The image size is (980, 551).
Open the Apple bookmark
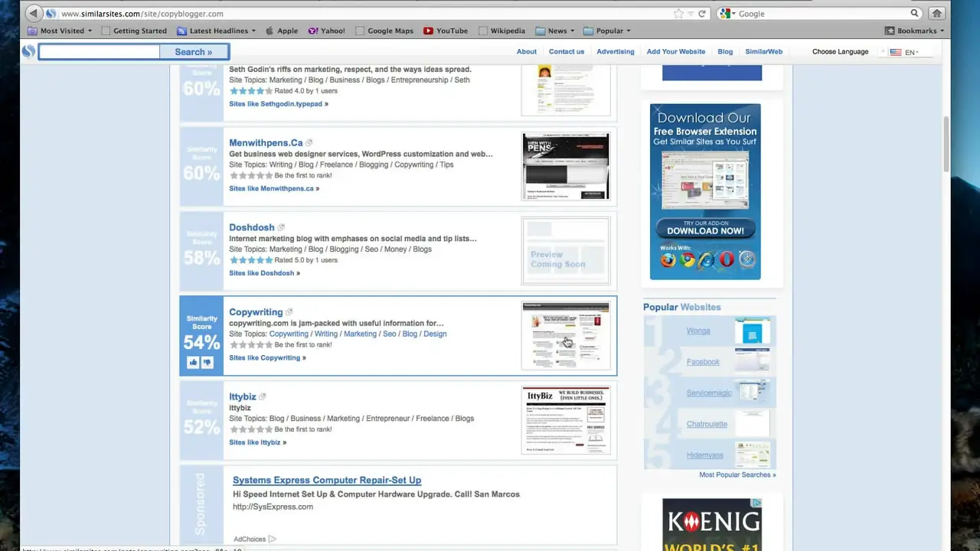tap(282, 31)
